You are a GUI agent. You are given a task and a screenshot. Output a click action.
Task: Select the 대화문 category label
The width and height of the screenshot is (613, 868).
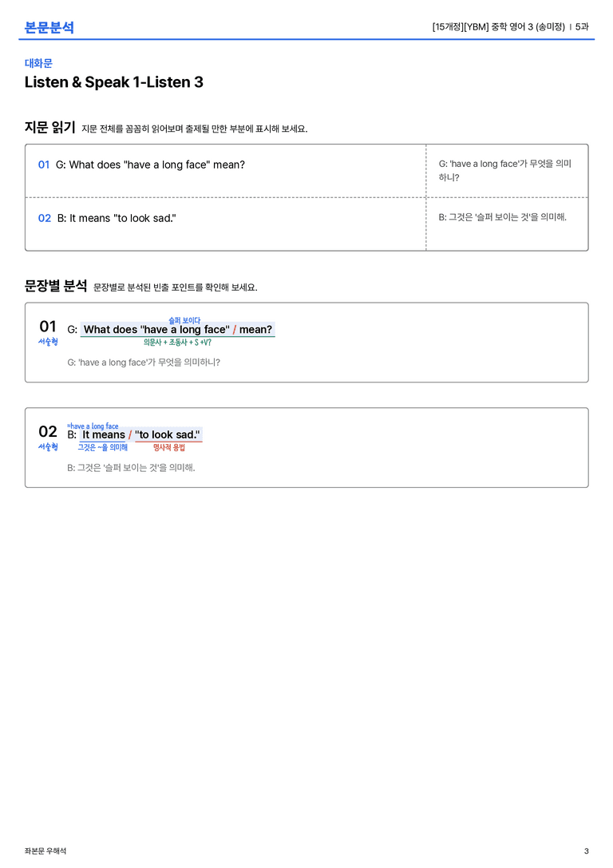pos(38,63)
